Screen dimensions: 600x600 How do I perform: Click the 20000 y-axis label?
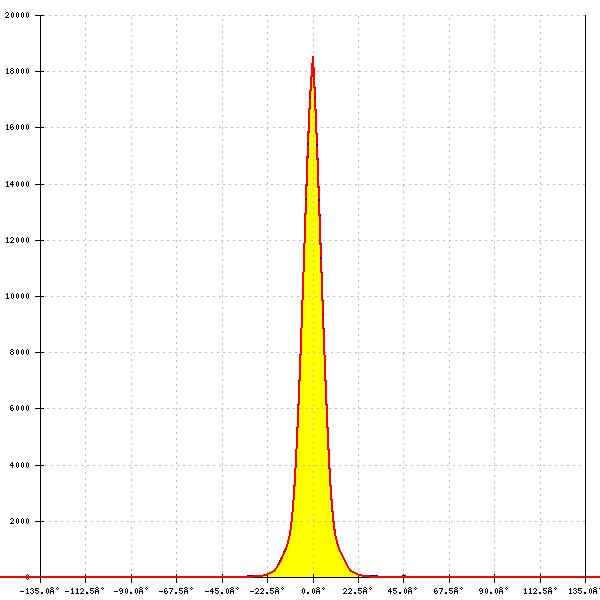tap(15, 16)
